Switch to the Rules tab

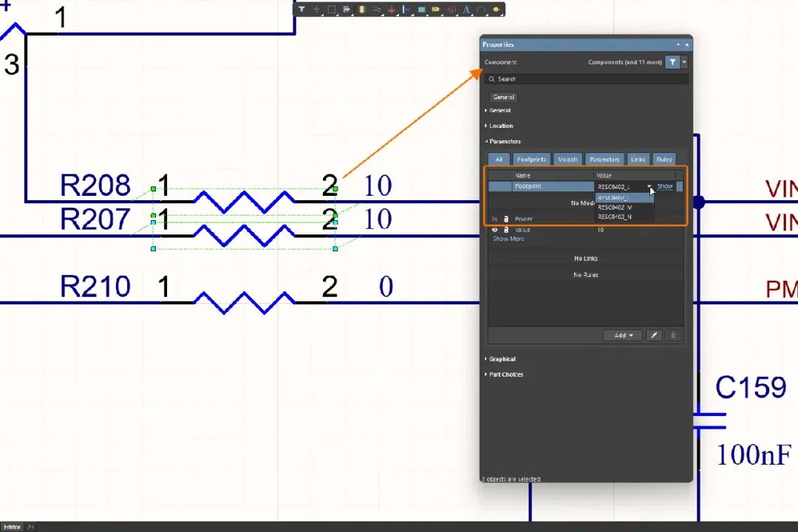[664, 160]
